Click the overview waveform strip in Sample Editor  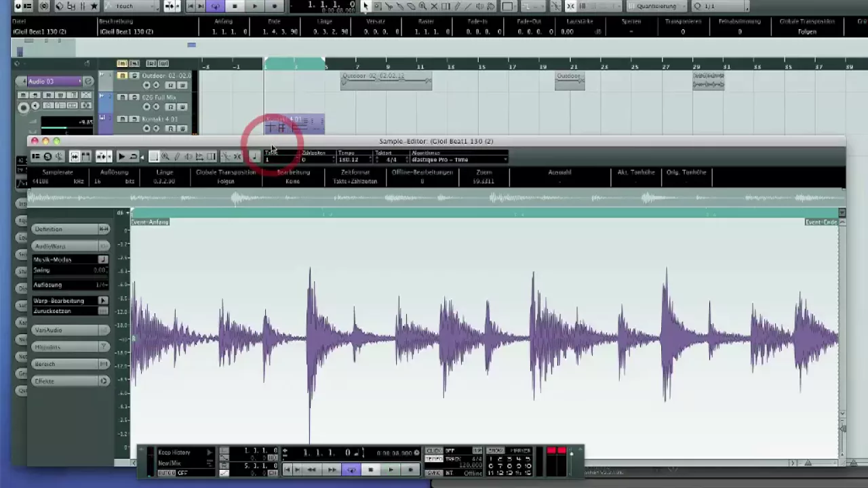coord(437,199)
